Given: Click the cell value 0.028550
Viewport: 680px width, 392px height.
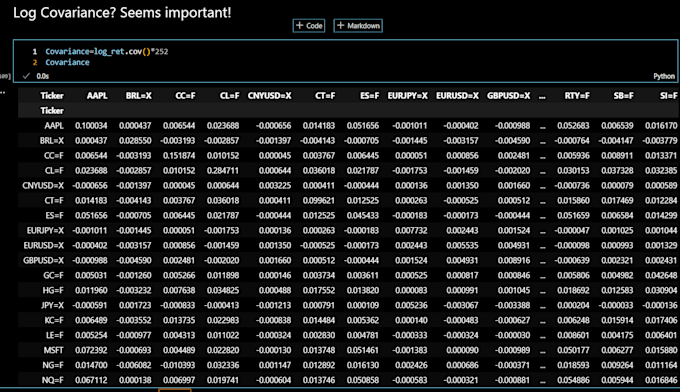Looking at the screenshot, I should click(x=135, y=141).
